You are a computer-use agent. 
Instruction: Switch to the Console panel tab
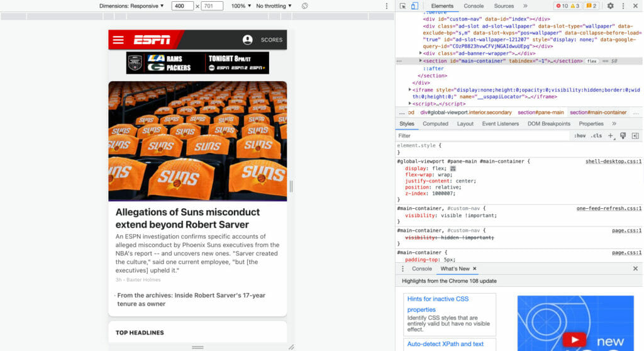pyautogui.click(x=474, y=6)
